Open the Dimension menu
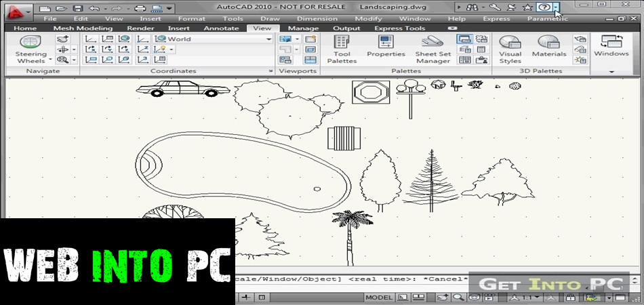644x305 pixels. [x=317, y=18]
